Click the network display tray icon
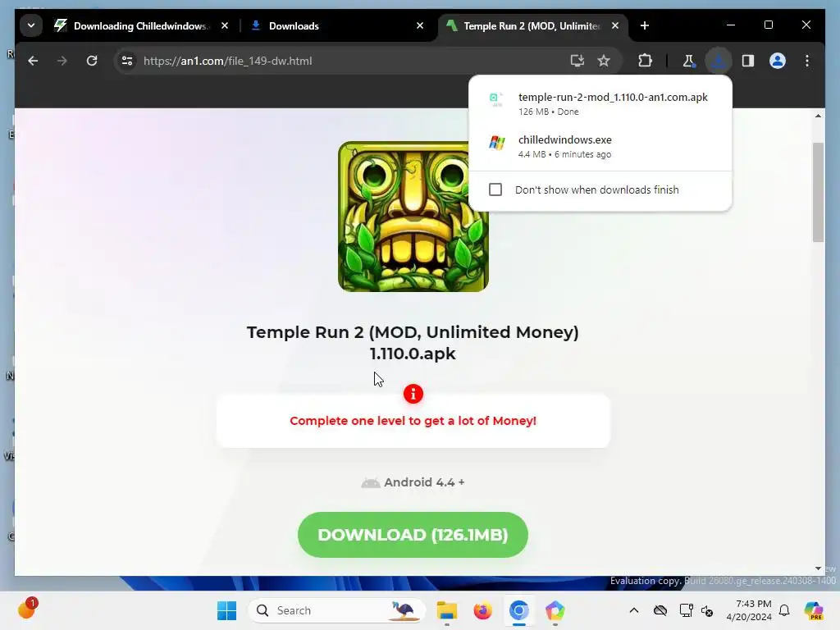840x630 pixels. 686,610
